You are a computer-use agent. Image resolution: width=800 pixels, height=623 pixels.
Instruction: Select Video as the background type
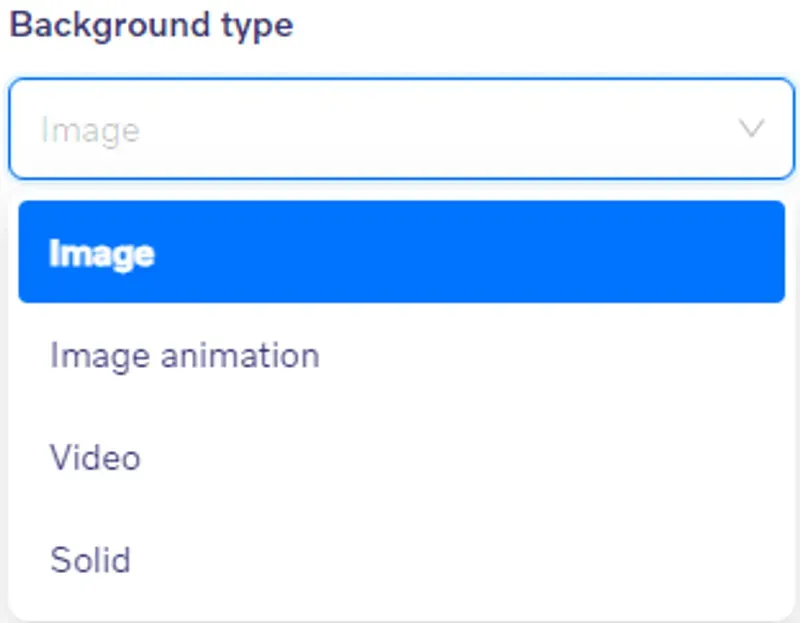click(402, 457)
